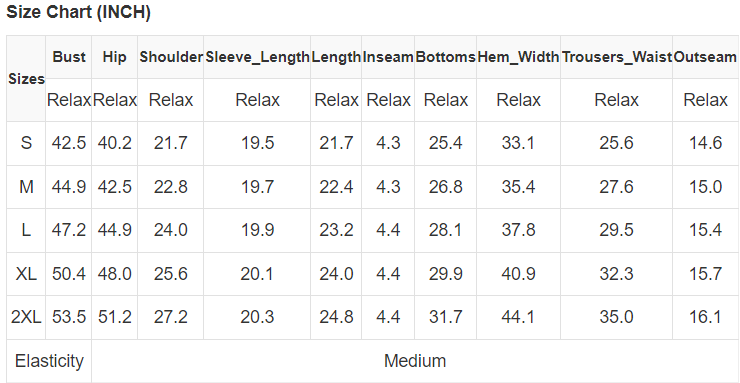Select the Hip column header
Screen dimensions: 740x383
click(x=115, y=57)
